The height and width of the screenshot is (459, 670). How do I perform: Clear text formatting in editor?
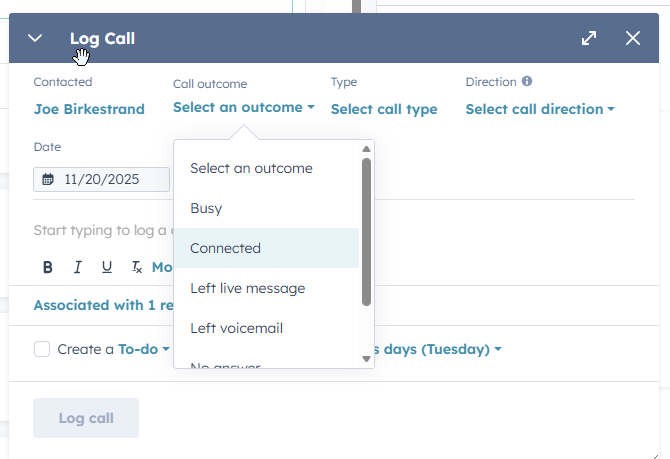(x=137, y=267)
